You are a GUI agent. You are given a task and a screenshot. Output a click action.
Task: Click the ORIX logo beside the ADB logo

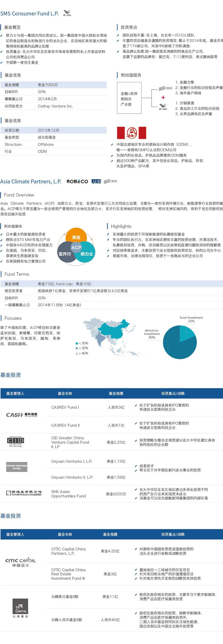(x=110, y=181)
